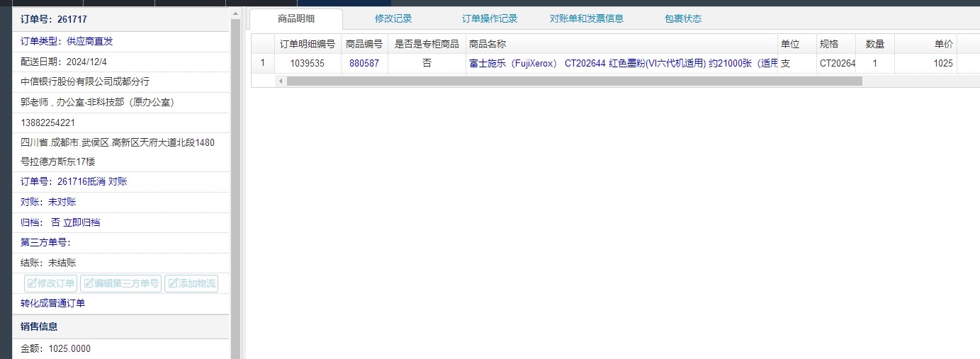Click the 对账: 未对账 link

coord(48,202)
